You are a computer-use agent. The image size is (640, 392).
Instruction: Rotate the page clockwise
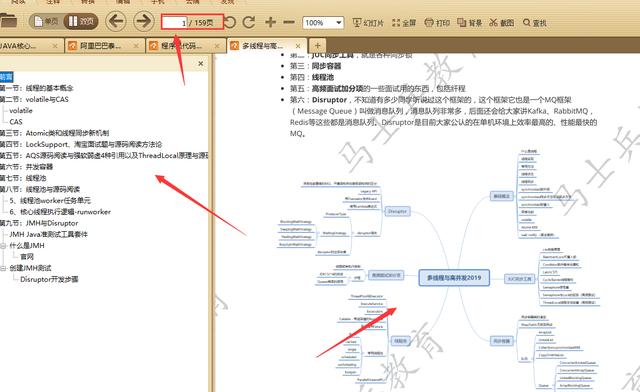click(x=249, y=22)
